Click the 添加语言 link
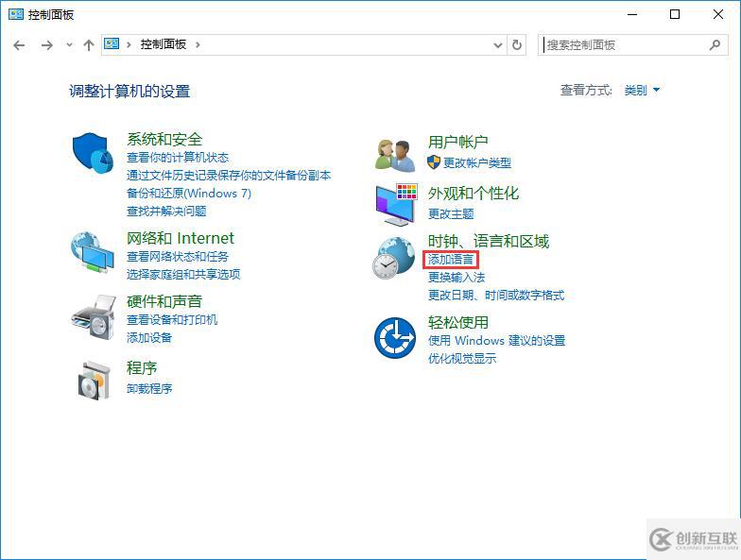 (x=451, y=260)
